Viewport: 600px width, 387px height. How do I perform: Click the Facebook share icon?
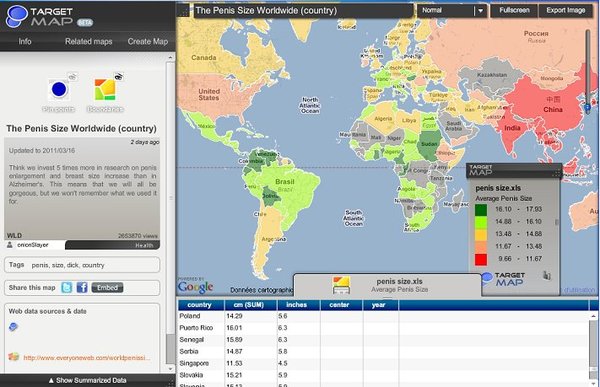tap(82, 287)
